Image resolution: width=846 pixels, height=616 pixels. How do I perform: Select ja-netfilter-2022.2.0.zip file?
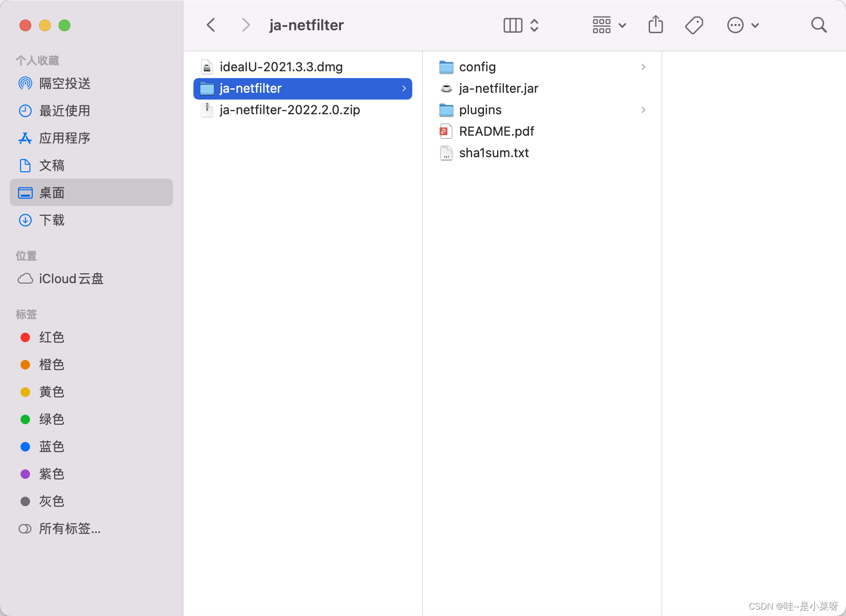click(x=303, y=110)
